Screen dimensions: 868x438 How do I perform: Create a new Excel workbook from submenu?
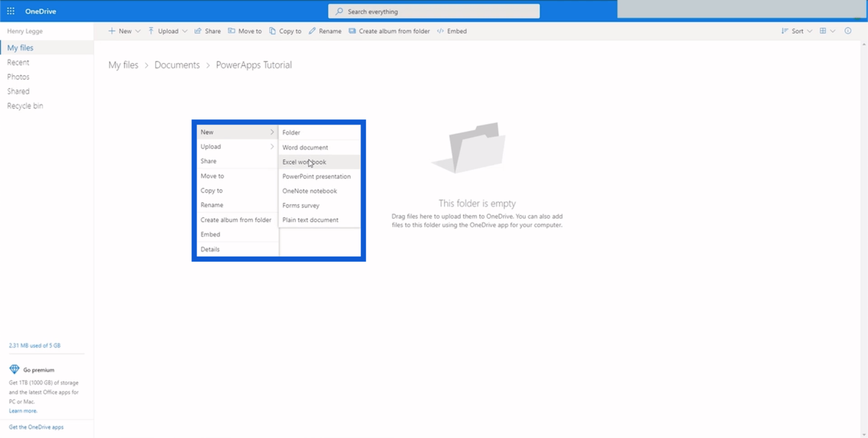click(x=320, y=162)
